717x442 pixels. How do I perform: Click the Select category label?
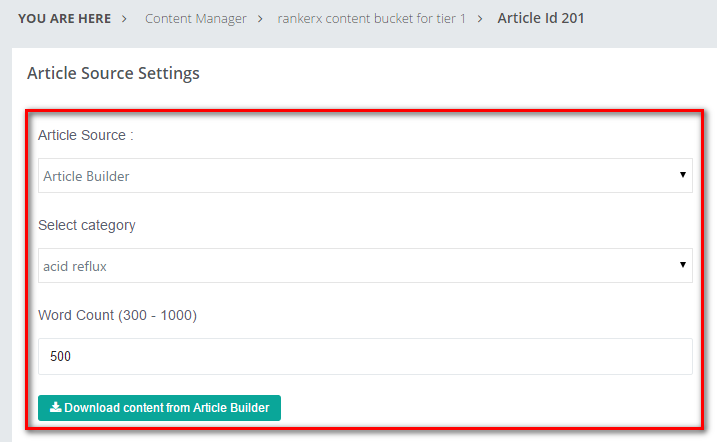coord(87,225)
